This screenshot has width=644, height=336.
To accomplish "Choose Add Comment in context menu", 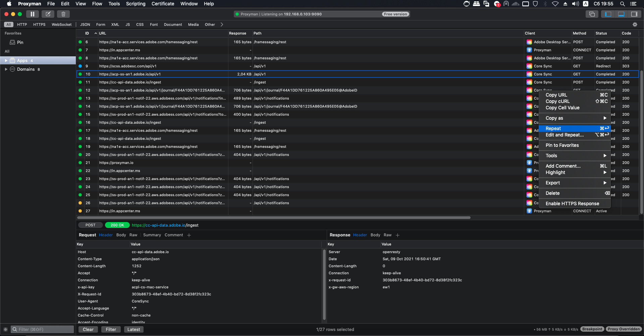I will 575,166.
